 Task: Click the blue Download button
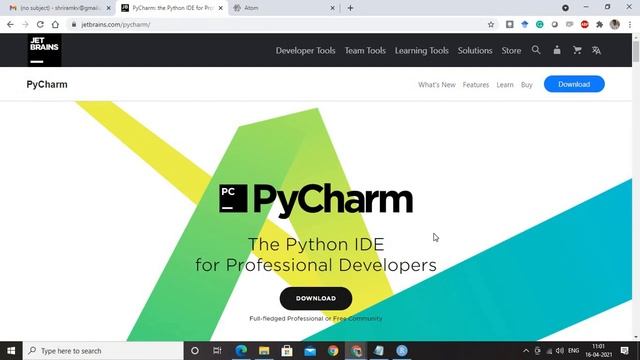click(574, 84)
